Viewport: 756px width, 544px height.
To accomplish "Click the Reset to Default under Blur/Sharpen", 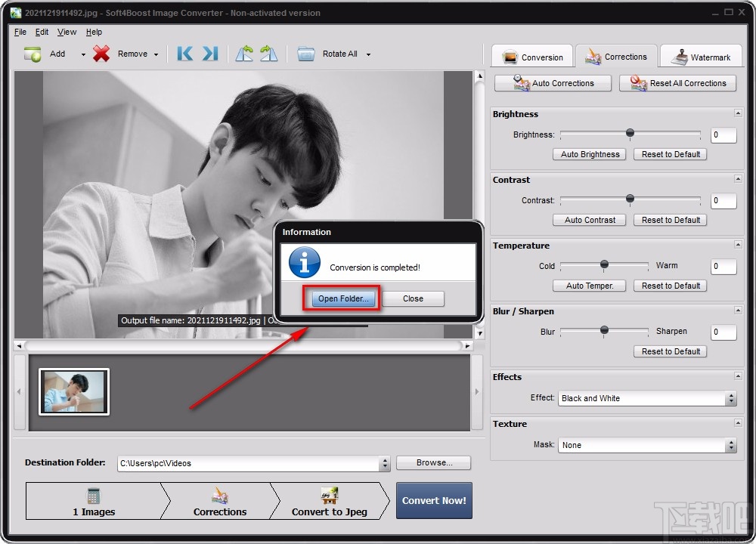I will point(670,351).
